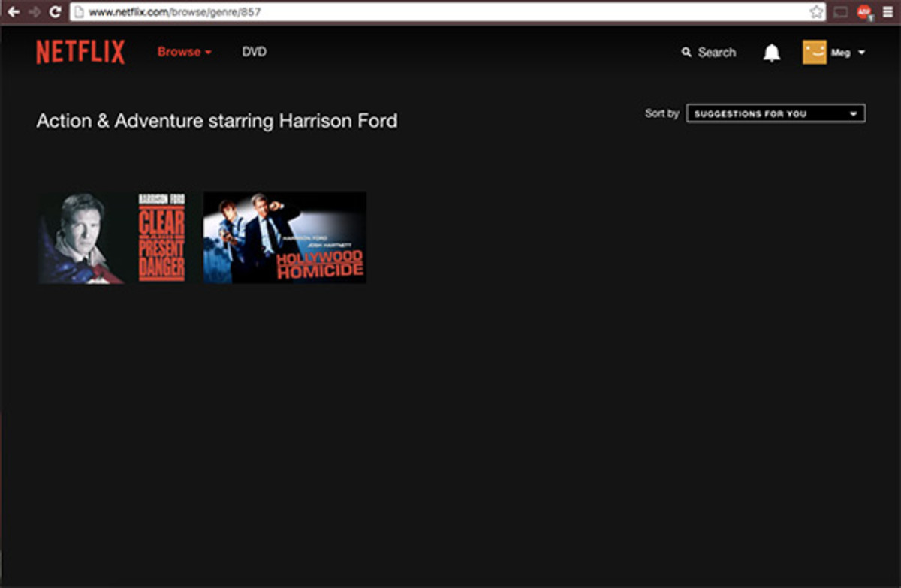Click the Chrome cast icon

click(841, 12)
